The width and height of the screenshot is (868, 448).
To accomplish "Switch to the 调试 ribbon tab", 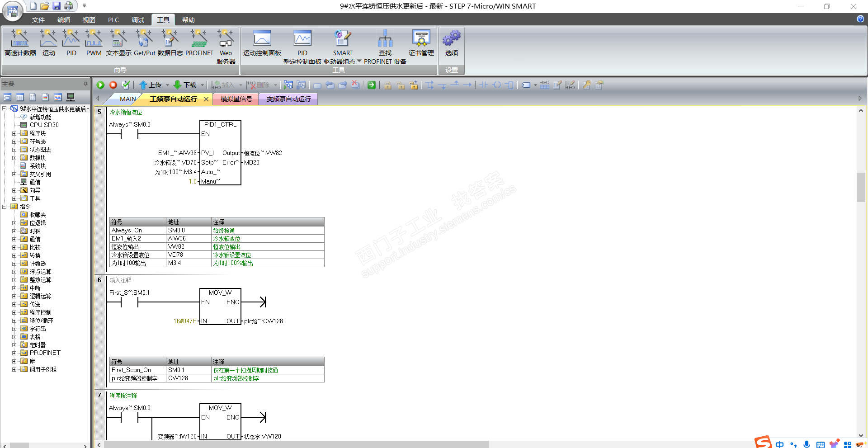I will coord(138,20).
